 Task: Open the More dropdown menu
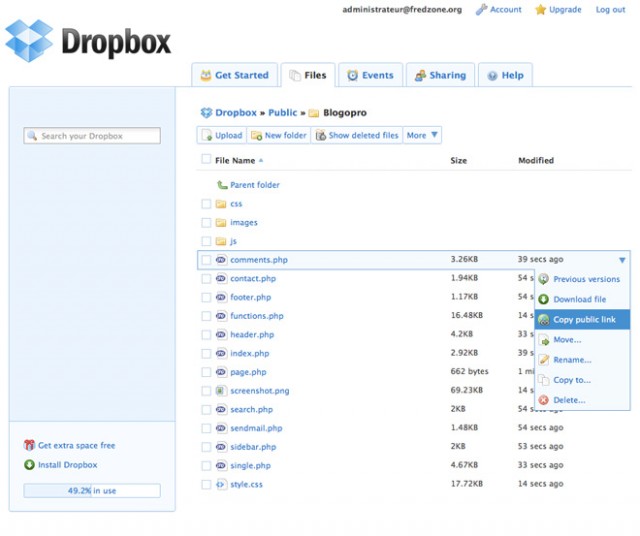pyautogui.click(x=422, y=135)
